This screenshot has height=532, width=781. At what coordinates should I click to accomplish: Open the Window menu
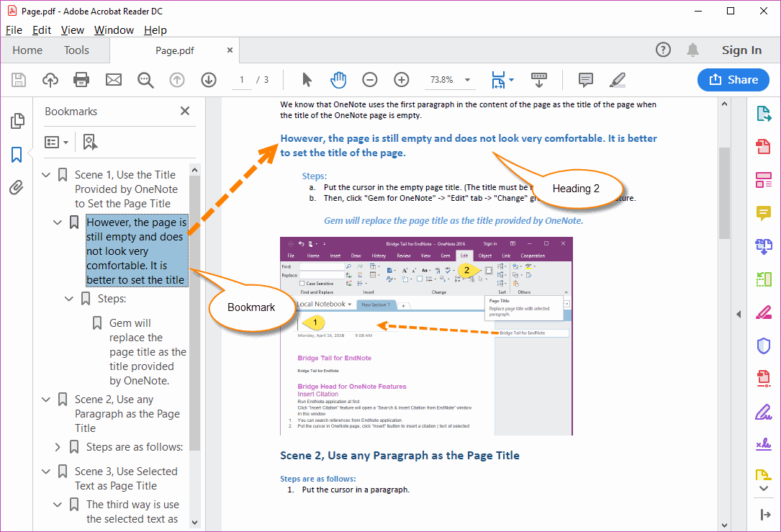click(114, 30)
